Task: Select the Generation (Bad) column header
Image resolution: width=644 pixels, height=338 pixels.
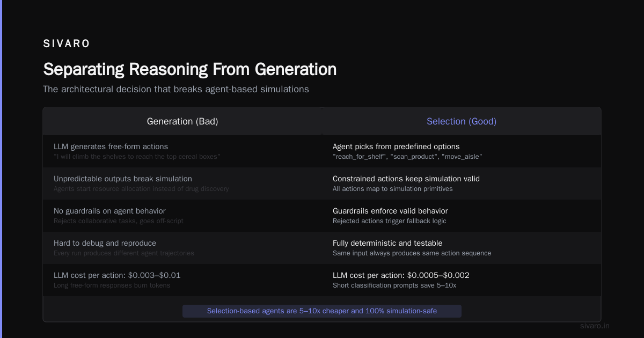Action: [x=182, y=121]
